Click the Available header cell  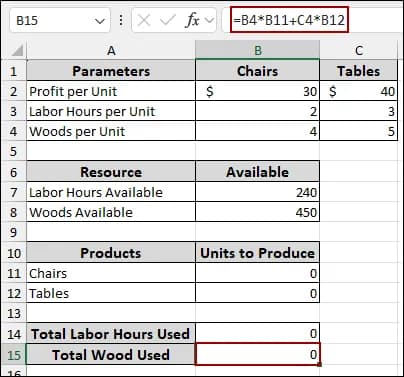tap(257, 172)
